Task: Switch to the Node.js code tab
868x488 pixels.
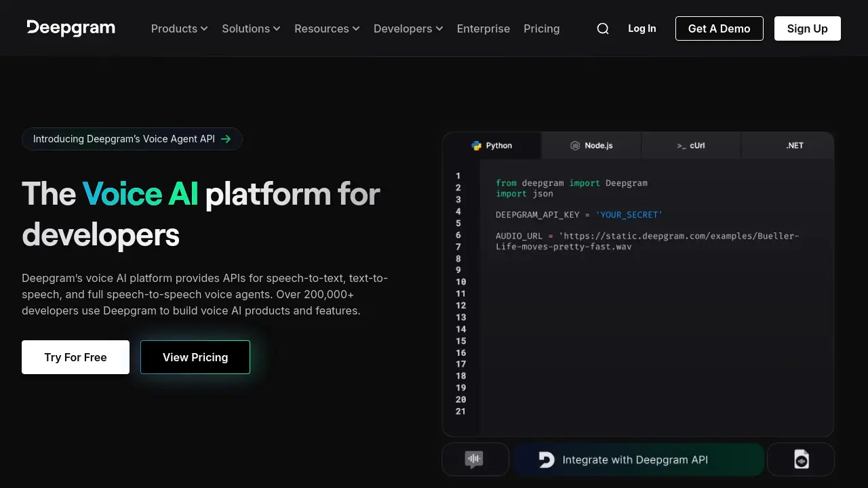Action: pos(591,146)
